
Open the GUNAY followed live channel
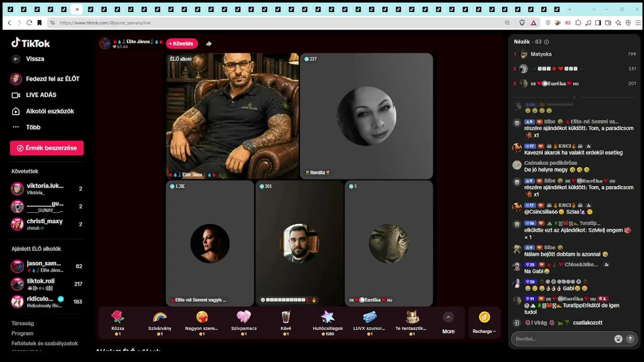point(46,206)
